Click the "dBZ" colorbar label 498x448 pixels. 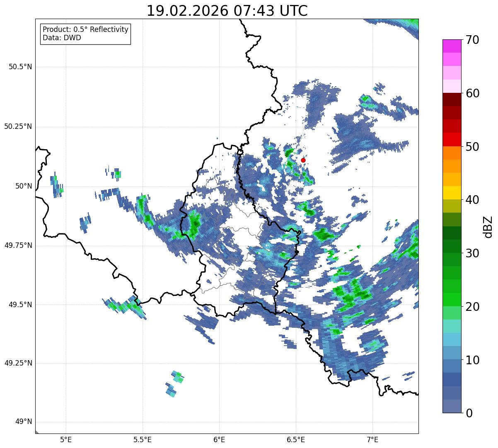(x=488, y=227)
